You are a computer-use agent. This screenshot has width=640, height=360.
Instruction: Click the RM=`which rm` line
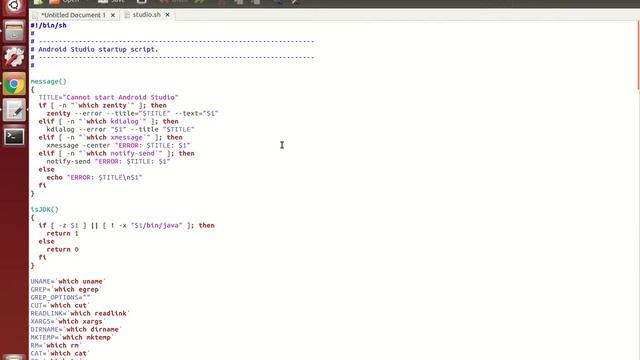click(56, 345)
